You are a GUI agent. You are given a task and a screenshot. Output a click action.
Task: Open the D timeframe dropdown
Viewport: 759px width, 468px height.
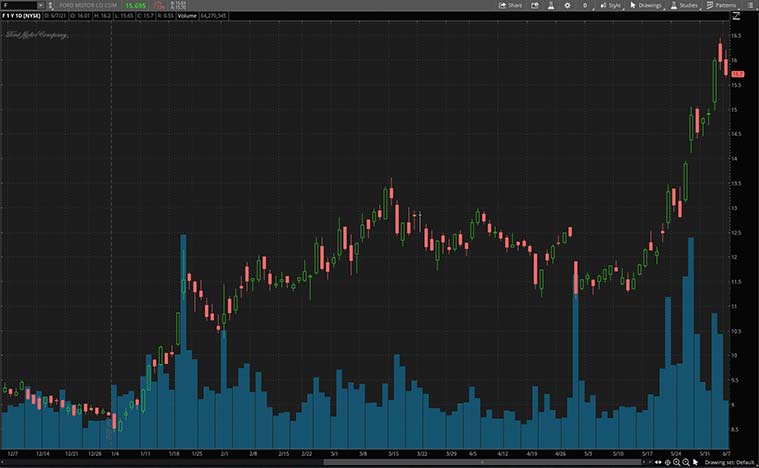586,5
